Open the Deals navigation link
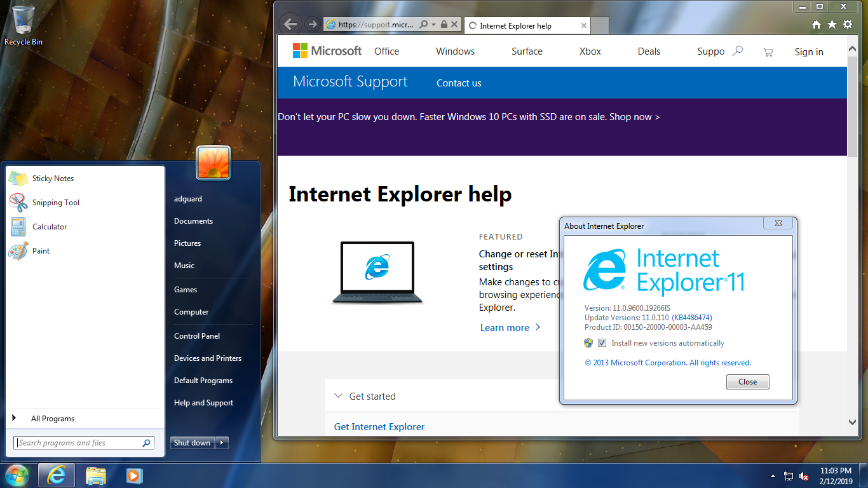 click(x=649, y=51)
